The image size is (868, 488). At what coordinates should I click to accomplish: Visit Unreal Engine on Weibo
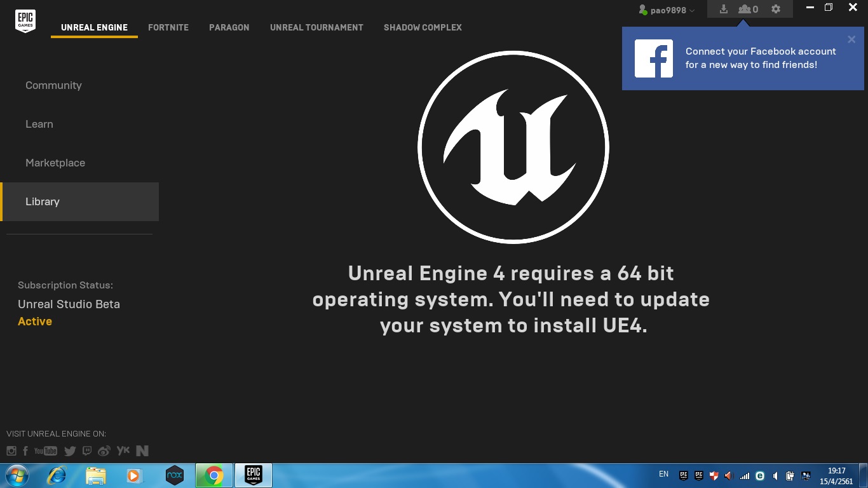click(x=104, y=451)
